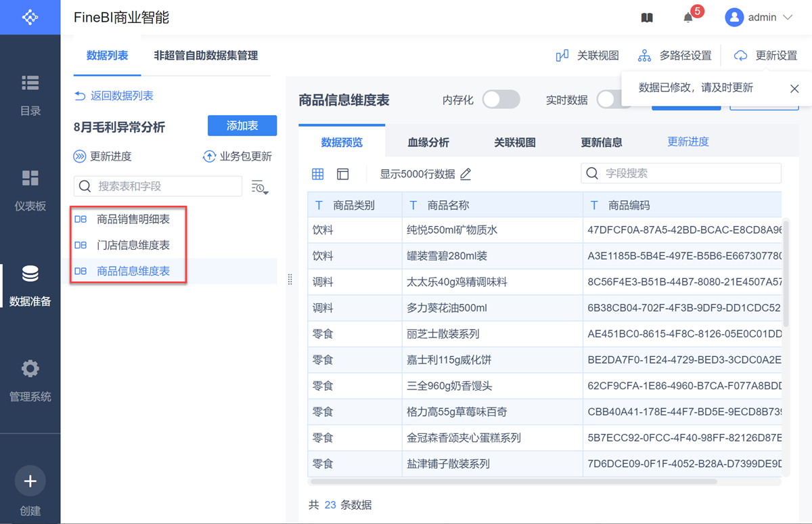812x524 pixels.
Task: Click the cell 三全960g奶香馒头
Action: [x=493, y=386]
